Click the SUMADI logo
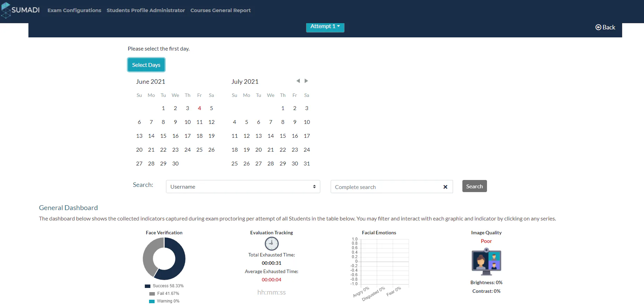644x307 pixels. click(20, 10)
